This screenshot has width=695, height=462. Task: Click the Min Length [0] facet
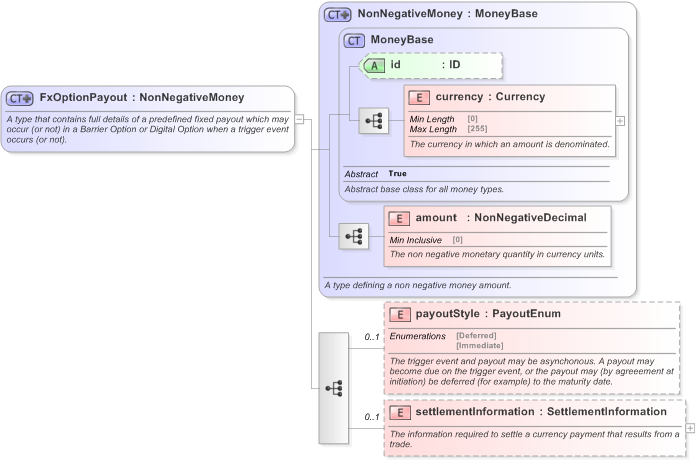pyautogui.click(x=443, y=119)
